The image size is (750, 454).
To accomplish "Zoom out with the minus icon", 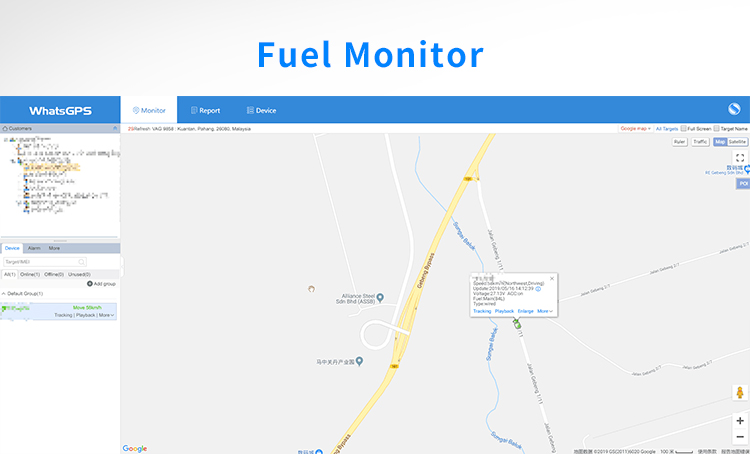I will (740, 437).
